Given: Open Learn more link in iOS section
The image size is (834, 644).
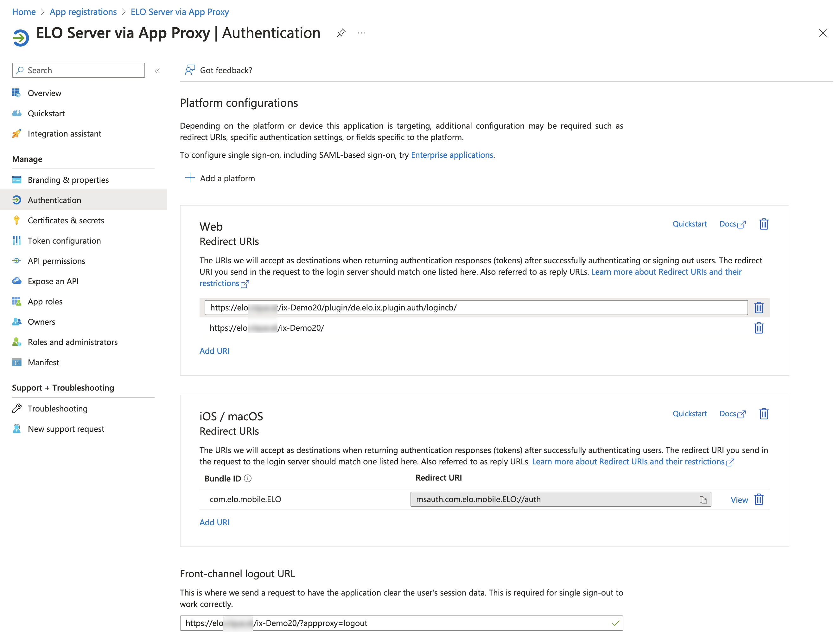Looking at the screenshot, I should click(x=633, y=462).
